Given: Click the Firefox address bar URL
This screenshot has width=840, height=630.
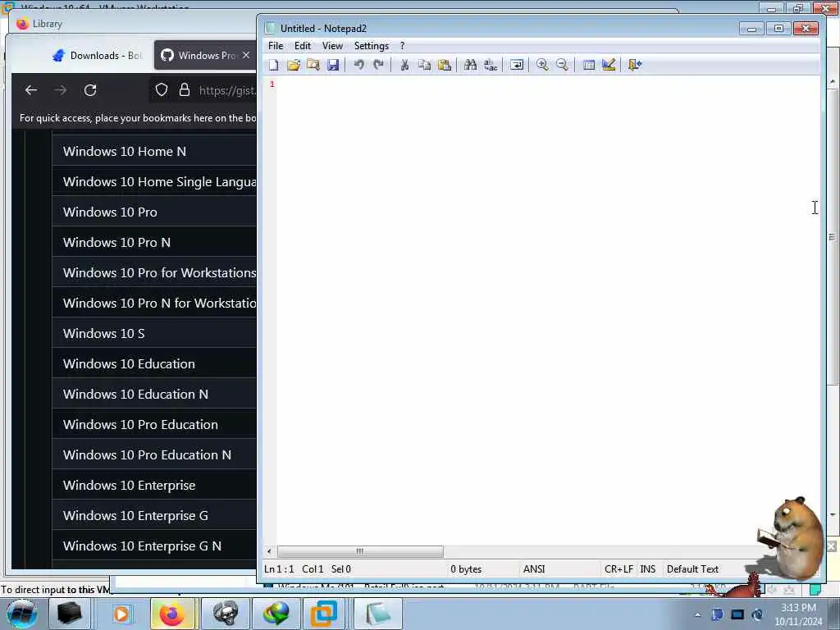Looking at the screenshot, I should (x=227, y=90).
